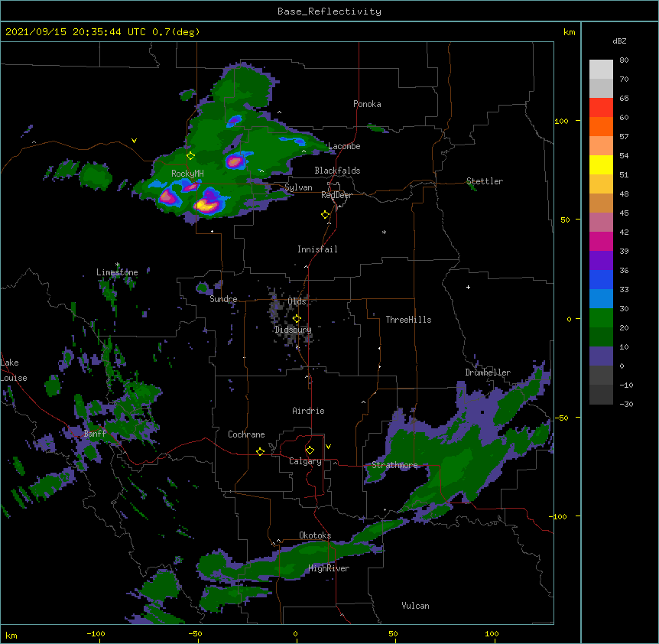
Task: Click the -50 tick on the bottom axis
Action: click(x=195, y=633)
